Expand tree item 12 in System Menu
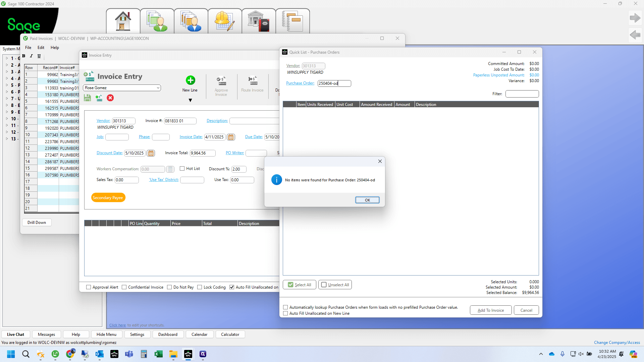644x362 pixels. pos(7,132)
